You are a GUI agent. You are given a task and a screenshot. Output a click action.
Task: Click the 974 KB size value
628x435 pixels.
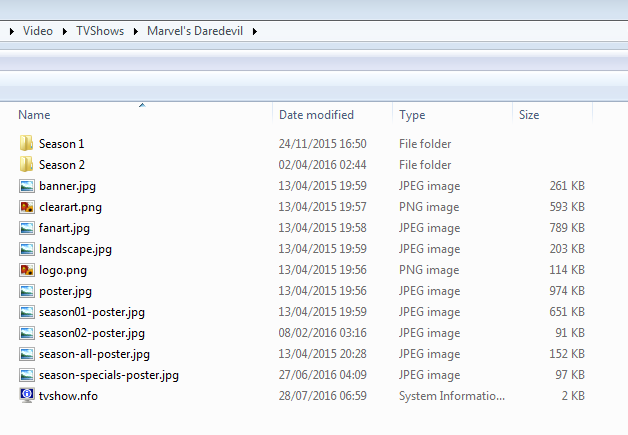click(567, 291)
